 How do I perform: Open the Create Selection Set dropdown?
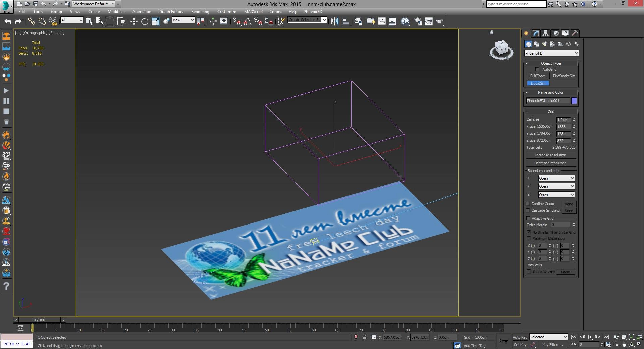tap(307, 20)
